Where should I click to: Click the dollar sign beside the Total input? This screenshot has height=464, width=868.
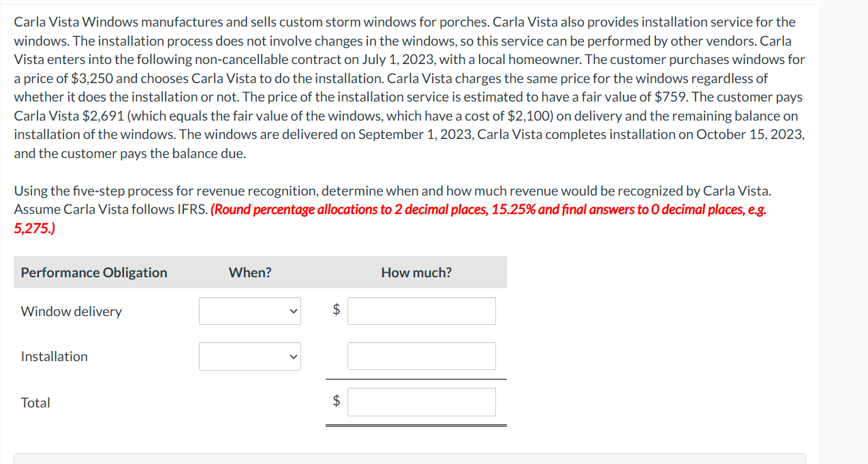335,402
